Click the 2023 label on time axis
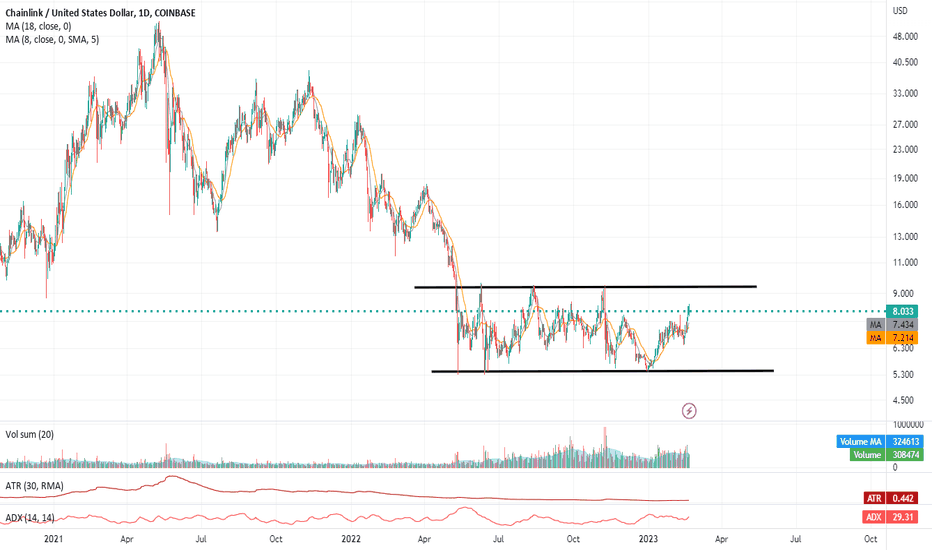Image resolution: width=932 pixels, height=550 pixels. point(648,539)
